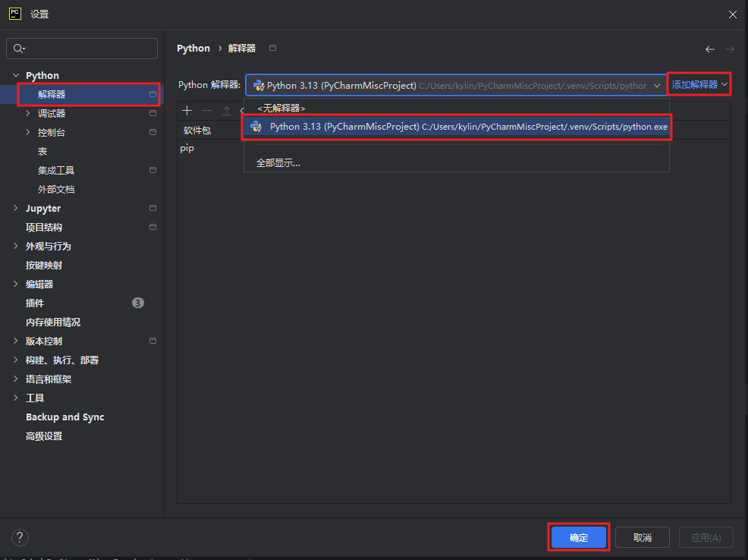This screenshot has height=560, width=748.
Task: Expand the 调试器 tree node
Action: coord(27,113)
